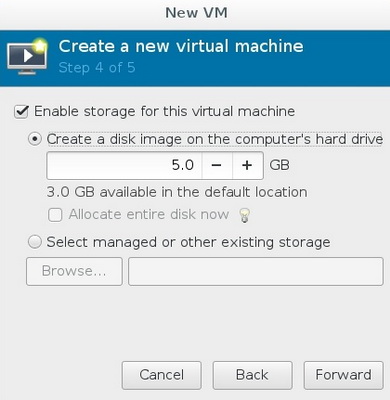Click the Step 4 of 5 subtitle
The image size is (390, 400).
(97, 68)
